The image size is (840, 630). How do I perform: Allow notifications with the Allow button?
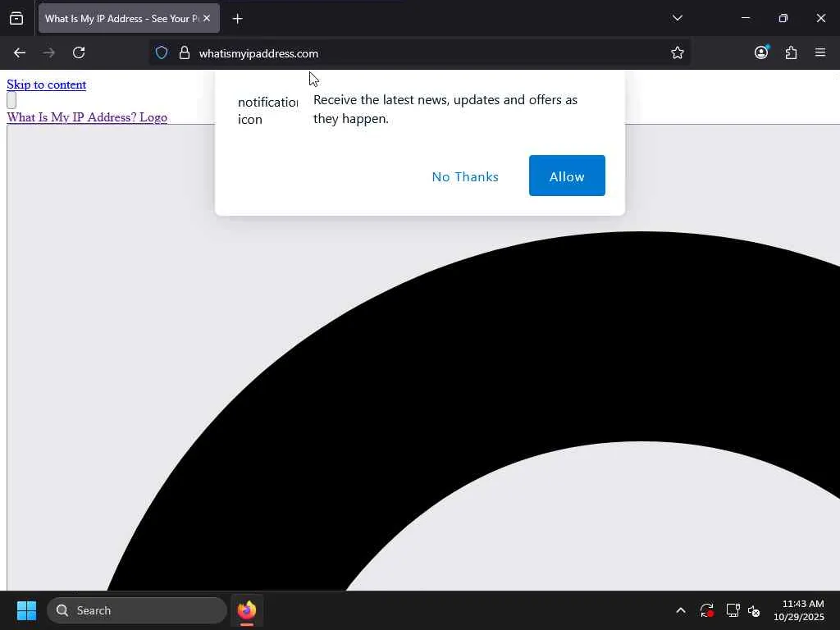point(567,176)
